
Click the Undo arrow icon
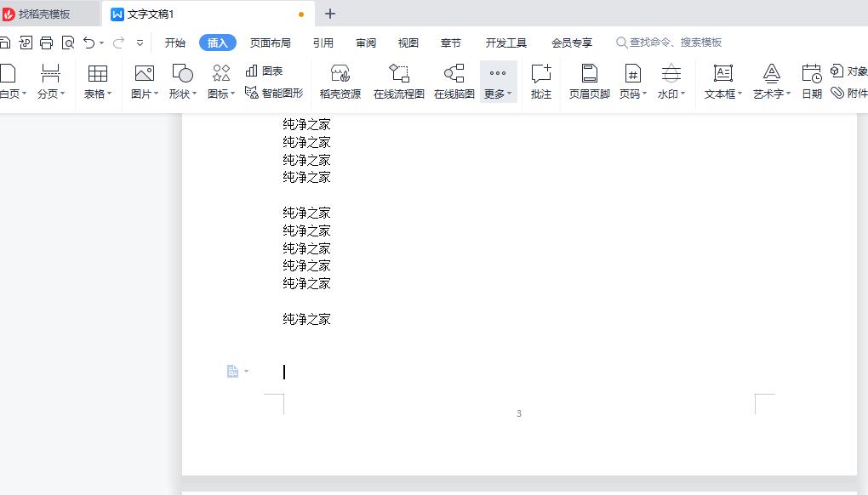pos(89,43)
